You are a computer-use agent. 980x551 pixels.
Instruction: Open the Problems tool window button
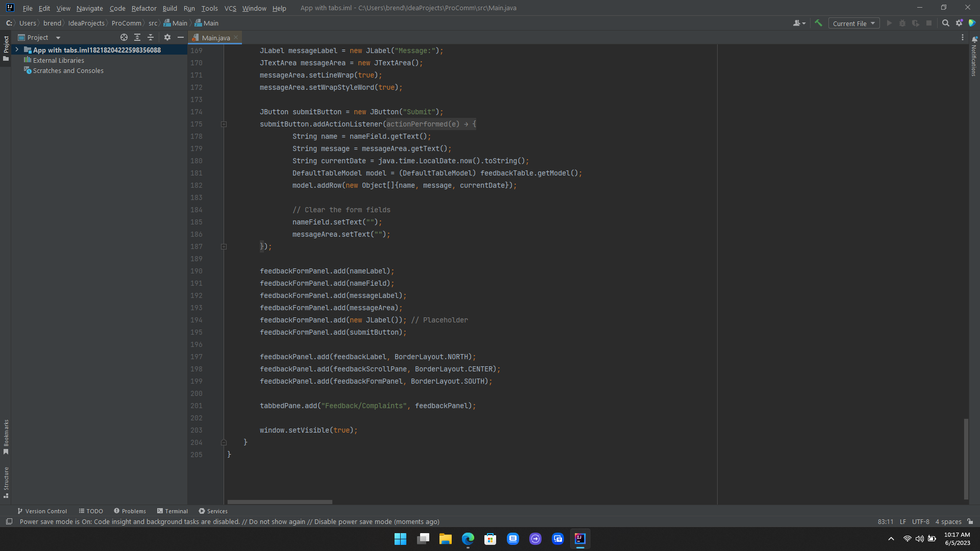point(130,511)
